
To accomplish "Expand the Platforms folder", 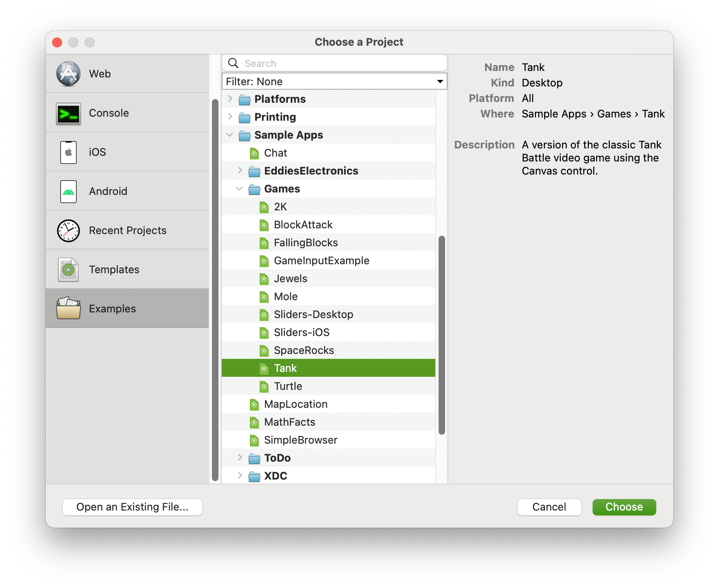I will pyautogui.click(x=230, y=99).
